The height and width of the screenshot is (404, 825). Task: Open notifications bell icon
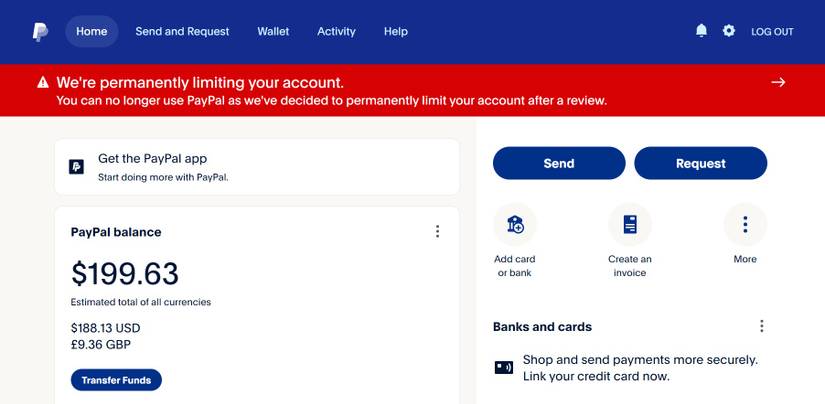(x=701, y=31)
